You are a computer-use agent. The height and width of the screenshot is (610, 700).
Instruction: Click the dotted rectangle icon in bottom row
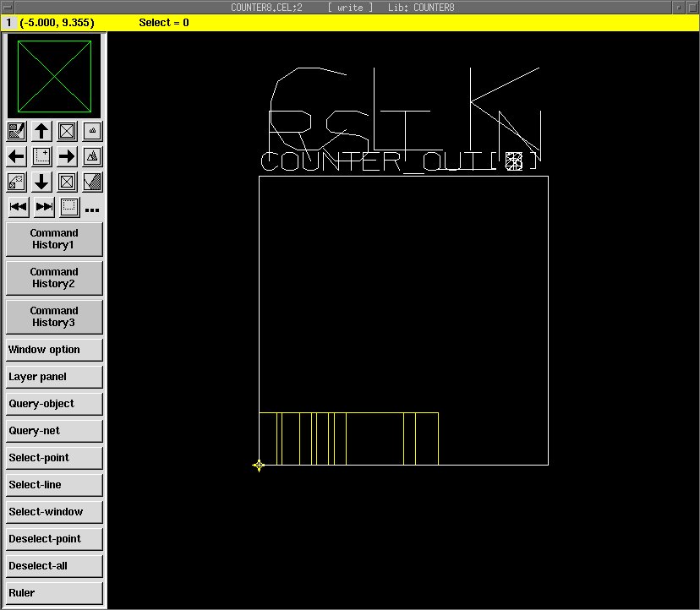click(69, 207)
